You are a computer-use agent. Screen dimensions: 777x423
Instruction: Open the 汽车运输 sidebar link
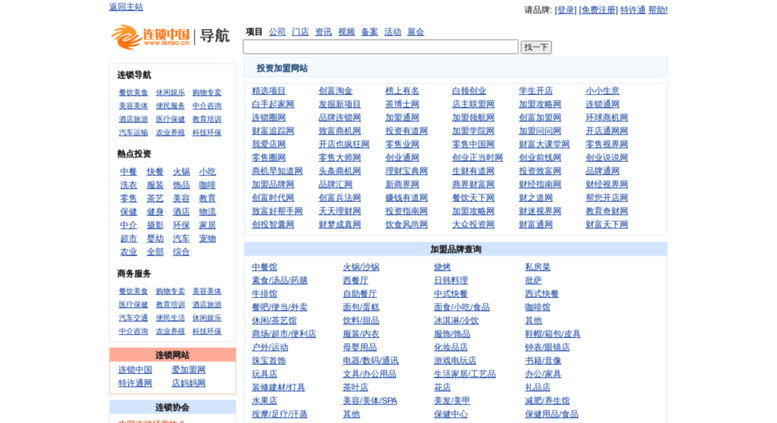[x=133, y=133]
